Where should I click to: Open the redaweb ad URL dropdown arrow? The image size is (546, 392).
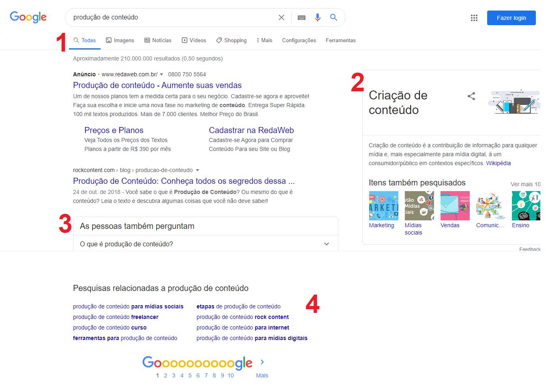click(161, 75)
